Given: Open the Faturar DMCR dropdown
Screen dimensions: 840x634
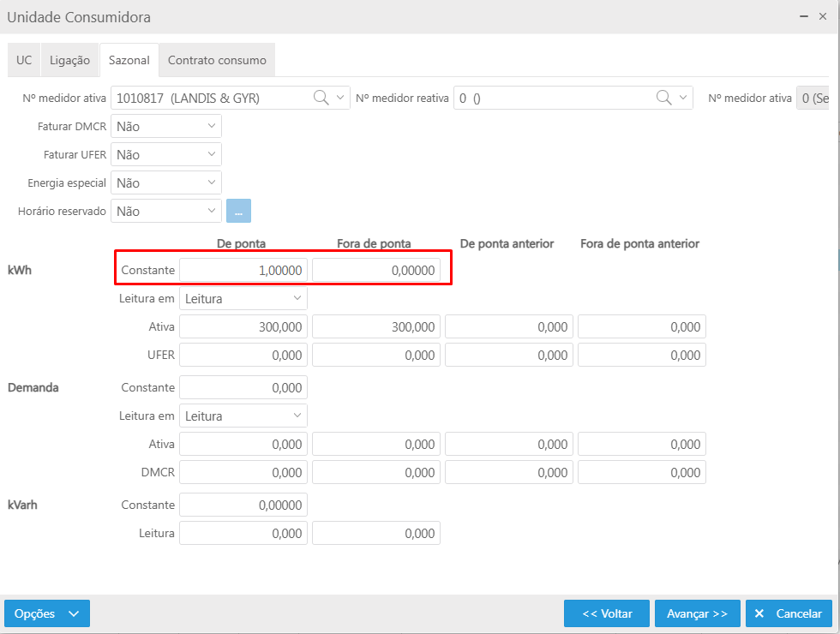Looking at the screenshot, I should 166,126.
